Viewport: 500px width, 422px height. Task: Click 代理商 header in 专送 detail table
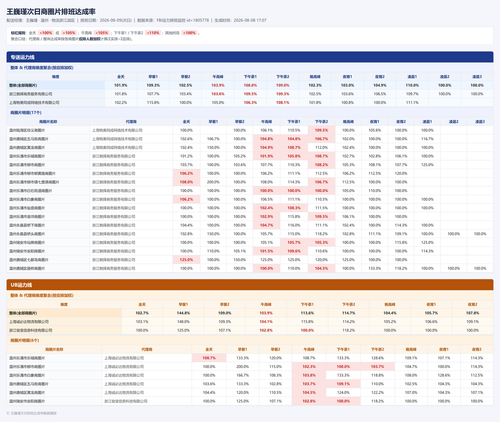131,122
